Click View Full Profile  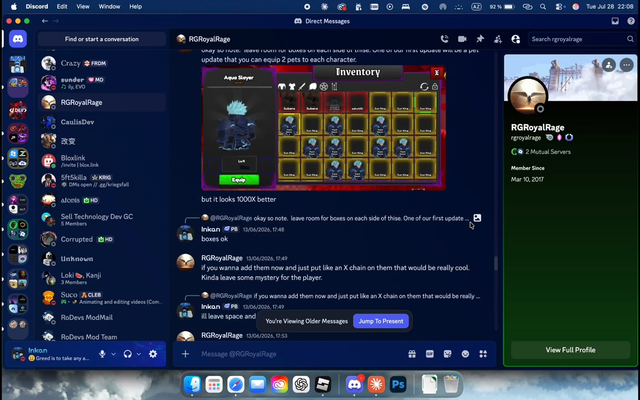[570, 350]
